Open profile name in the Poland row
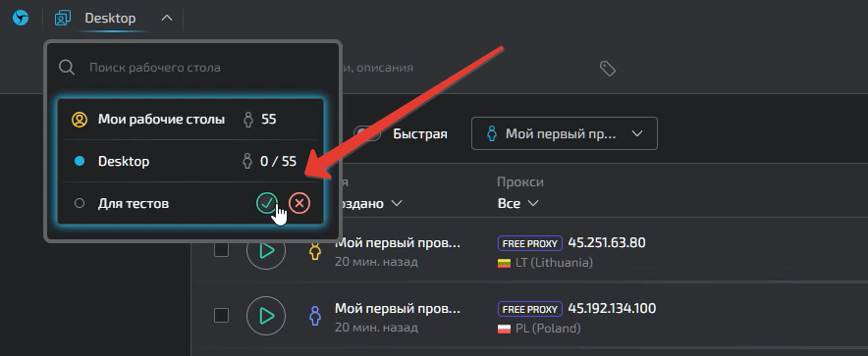Viewport: 868px width, 356px height. [398, 308]
